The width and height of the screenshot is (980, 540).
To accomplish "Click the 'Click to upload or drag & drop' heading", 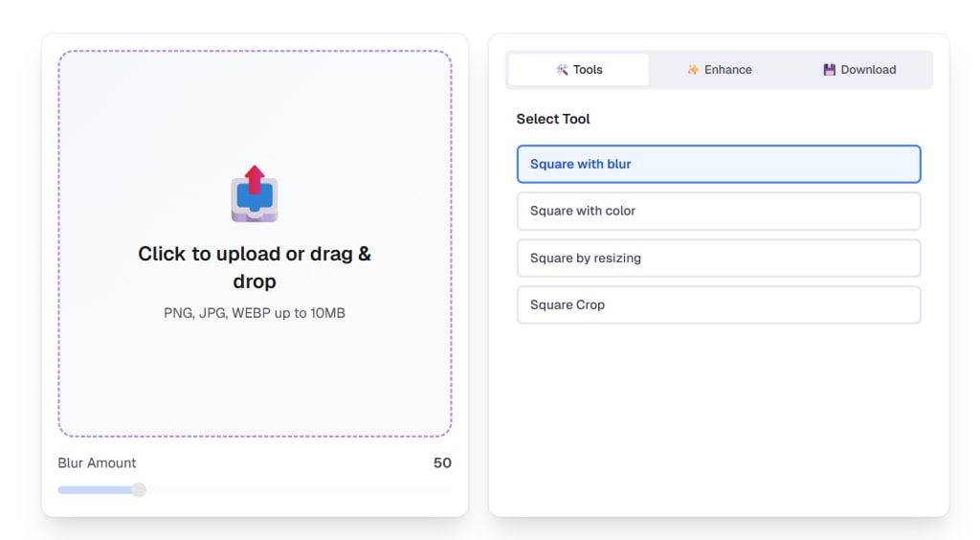I will [255, 267].
